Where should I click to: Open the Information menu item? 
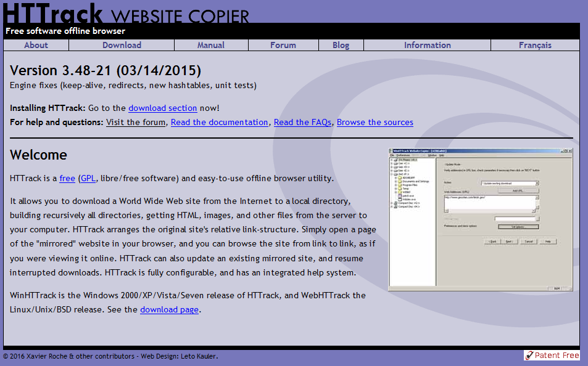tap(427, 45)
